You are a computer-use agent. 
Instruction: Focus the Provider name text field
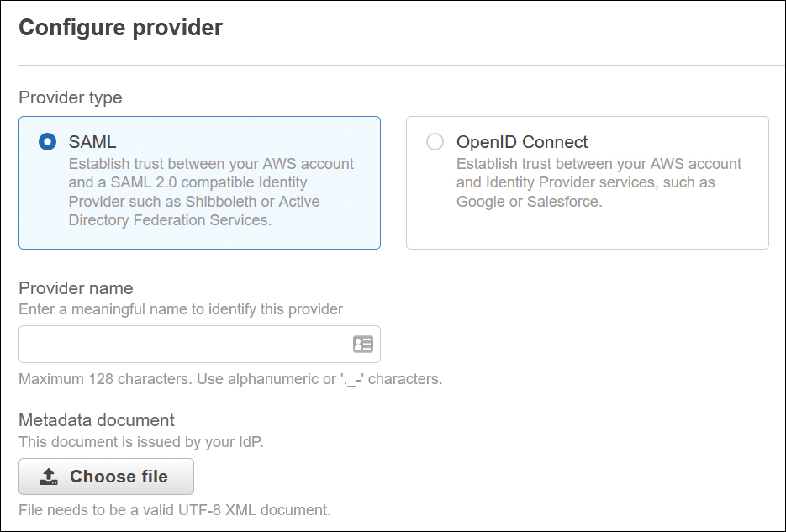[199, 344]
